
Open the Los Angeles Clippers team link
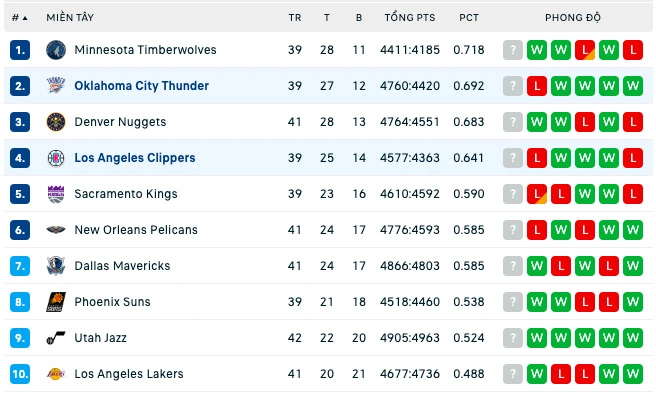click(135, 158)
